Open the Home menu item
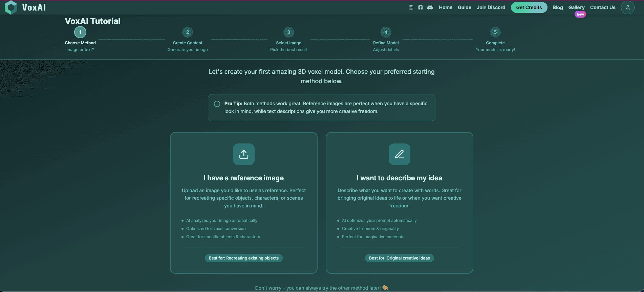 pyautogui.click(x=445, y=7)
